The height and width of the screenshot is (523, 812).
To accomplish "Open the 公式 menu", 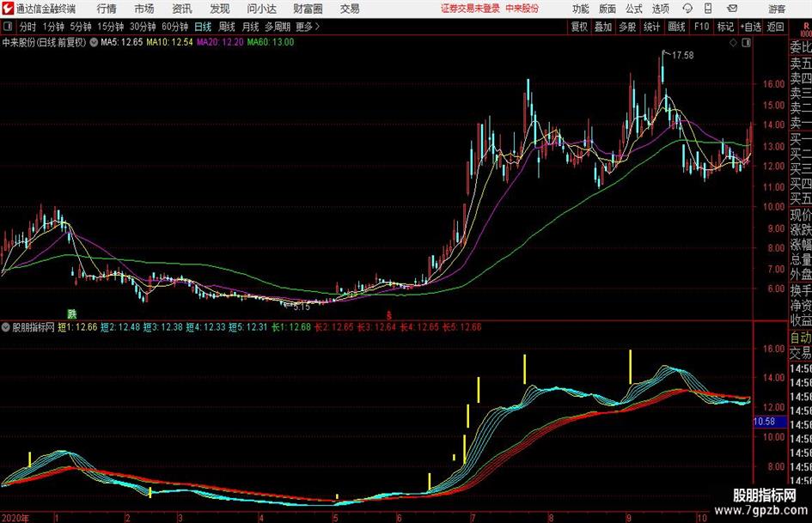I will [634, 9].
